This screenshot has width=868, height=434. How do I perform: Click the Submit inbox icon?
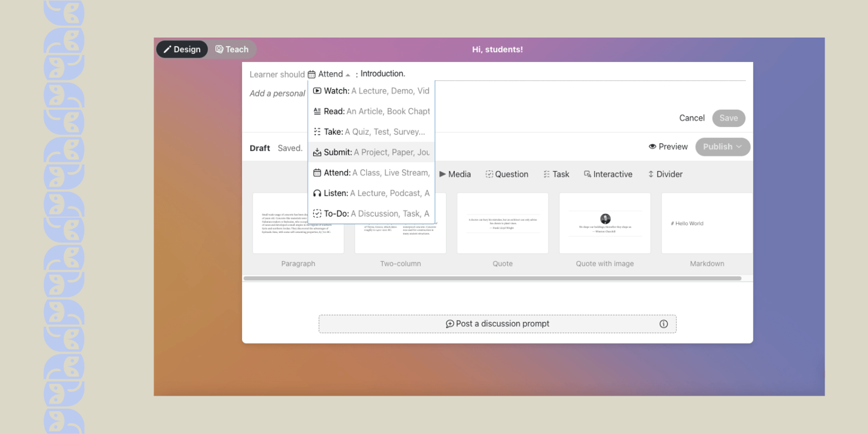[x=317, y=152]
